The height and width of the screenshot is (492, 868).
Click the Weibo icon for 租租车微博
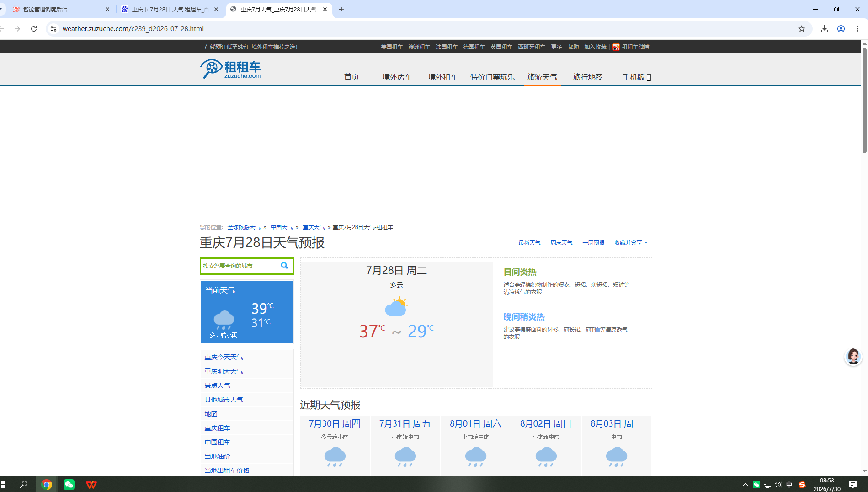pos(616,47)
